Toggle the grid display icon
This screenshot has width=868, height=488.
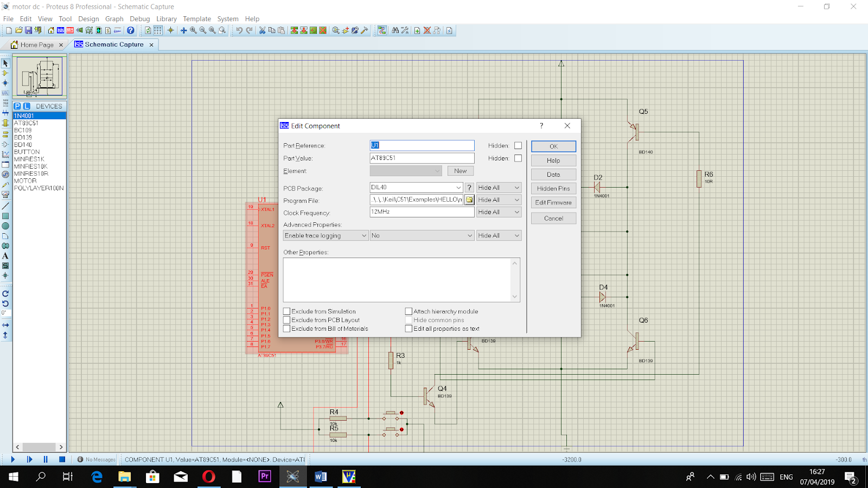158,30
